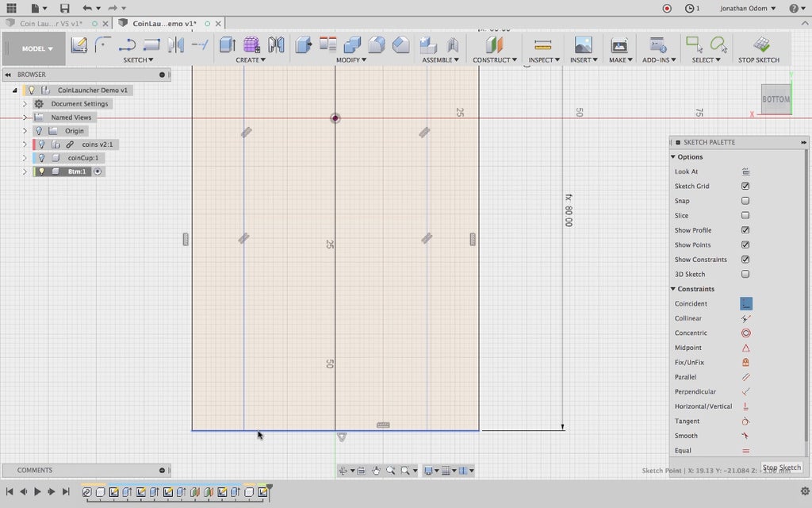Click the Look At icon
812x508 pixels.
(x=745, y=171)
